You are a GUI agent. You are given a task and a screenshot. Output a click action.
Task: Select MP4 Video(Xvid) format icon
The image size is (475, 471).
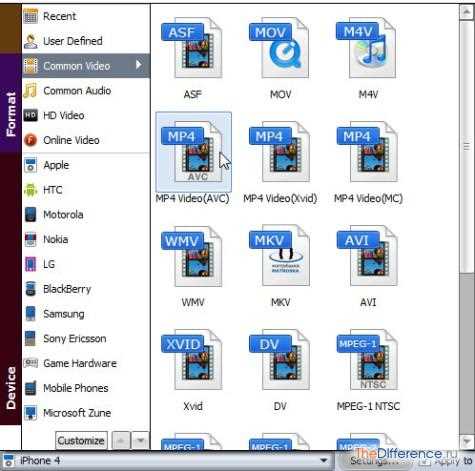point(279,152)
